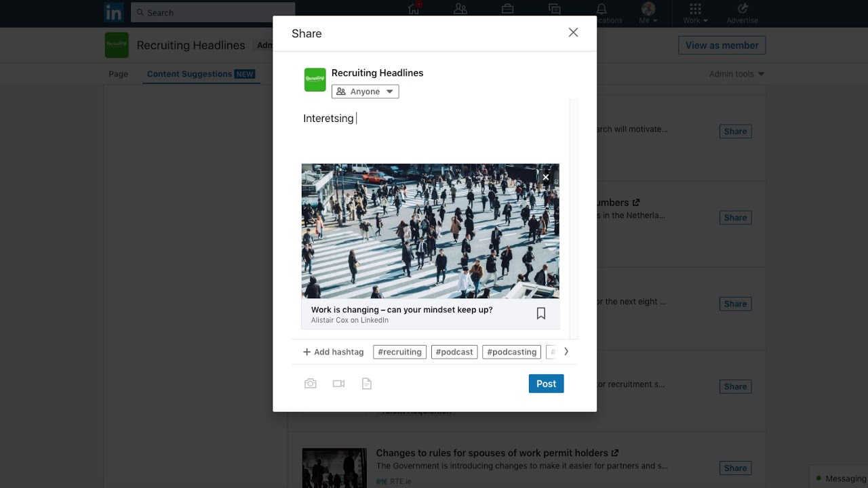
Task: Share the spouses work permit article
Action: pyautogui.click(x=735, y=468)
